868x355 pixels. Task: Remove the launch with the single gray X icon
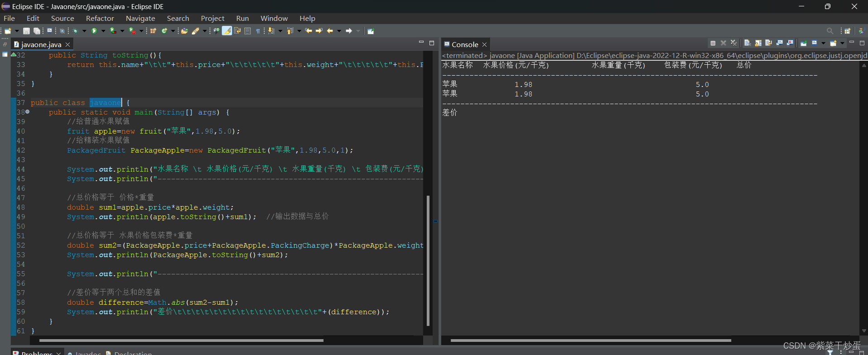[723, 43]
